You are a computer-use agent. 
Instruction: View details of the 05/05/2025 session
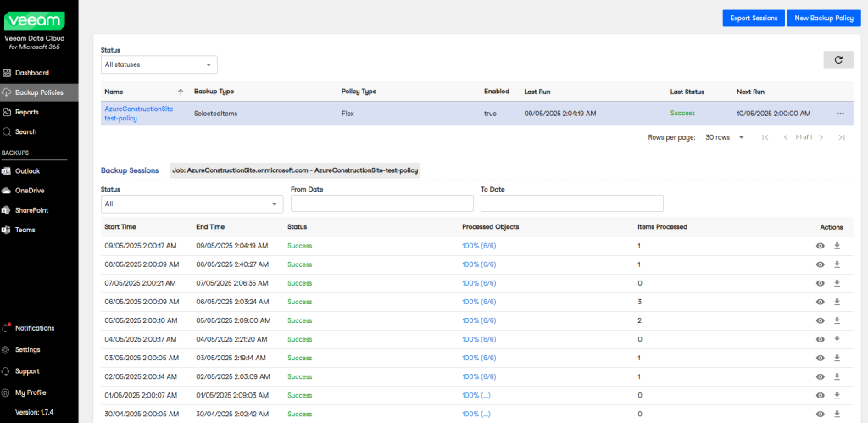coord(821,320)
